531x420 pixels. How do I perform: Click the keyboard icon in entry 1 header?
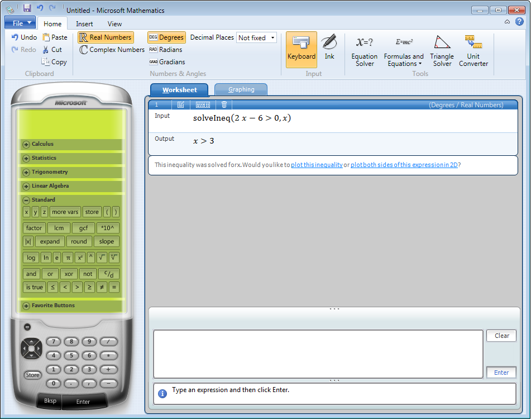click(203, 104)
